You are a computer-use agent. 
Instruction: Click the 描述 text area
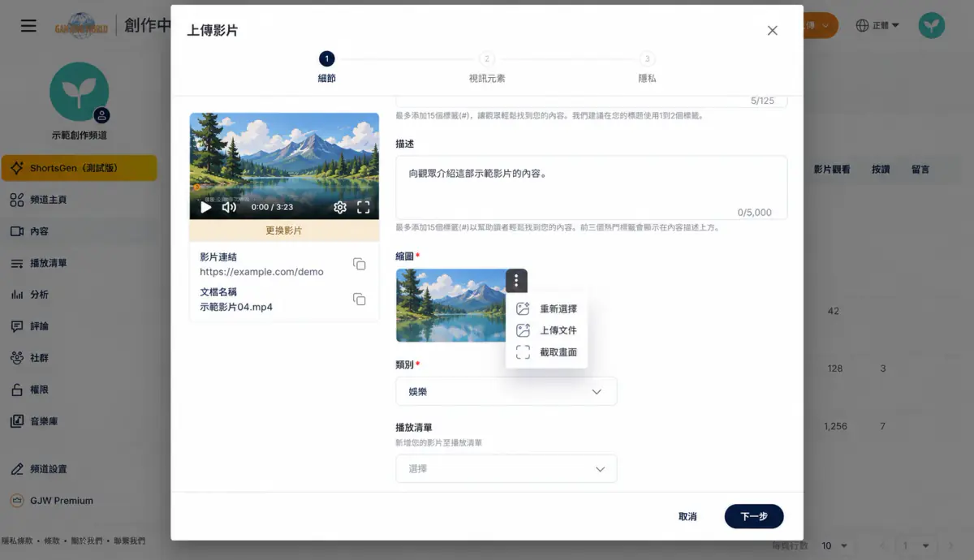[x=591, y=187]
